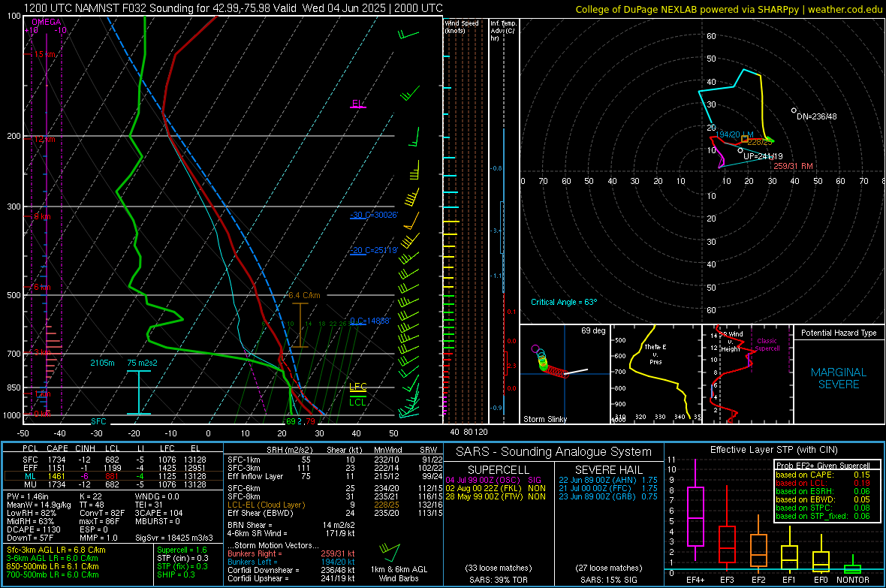This screenshot has height=588, width=886.
Task: Select the 6 km height marker
Action: [42, 287]
